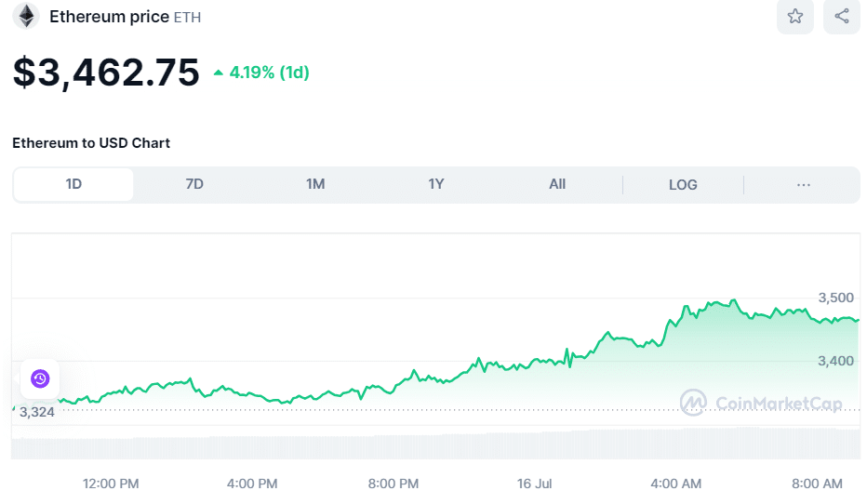Click the 4.19% (1d) change indicator

point(261,73)
